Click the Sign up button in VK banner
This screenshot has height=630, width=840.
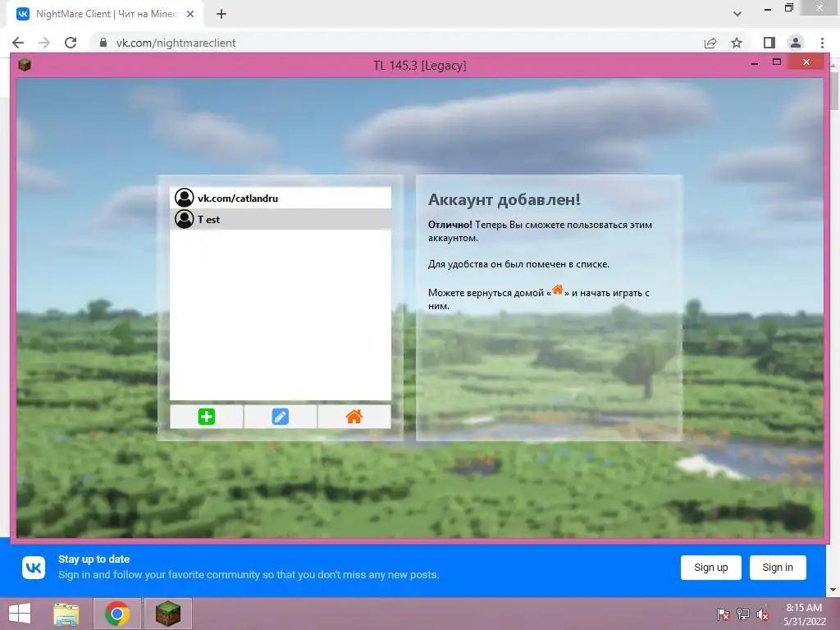point(711,568)
